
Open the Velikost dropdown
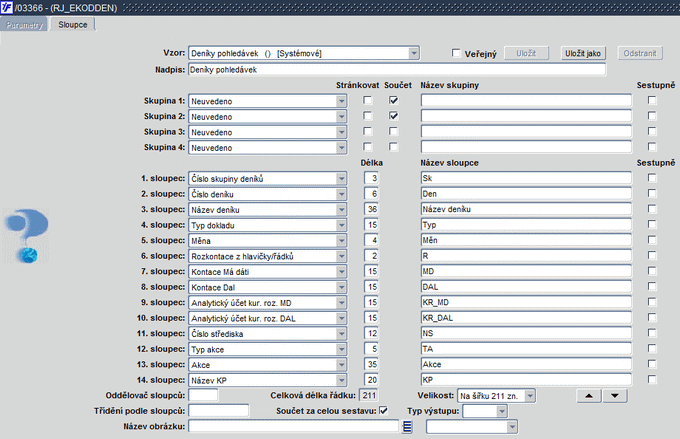pyautogui.click(x=530, y=396)
